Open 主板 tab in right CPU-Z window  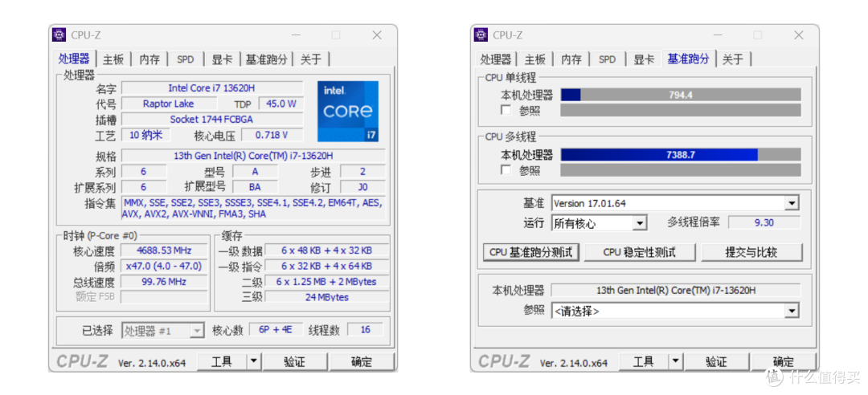pyautogui.click(x=534, y=59)
